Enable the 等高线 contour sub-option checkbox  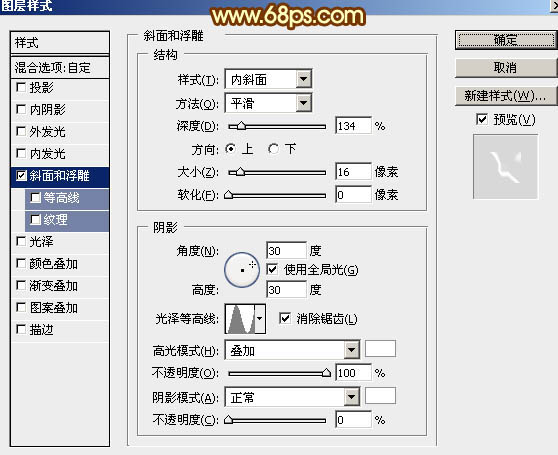click(36, 198)
